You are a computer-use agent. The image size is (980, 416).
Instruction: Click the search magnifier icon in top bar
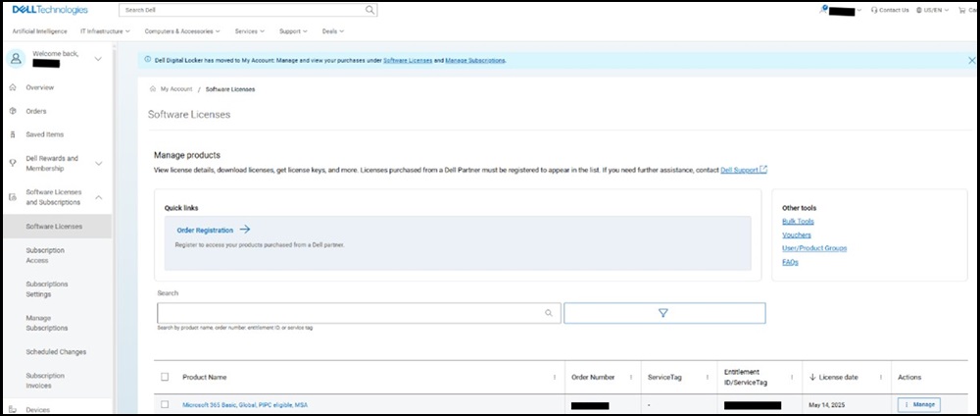tap(369, 10)
